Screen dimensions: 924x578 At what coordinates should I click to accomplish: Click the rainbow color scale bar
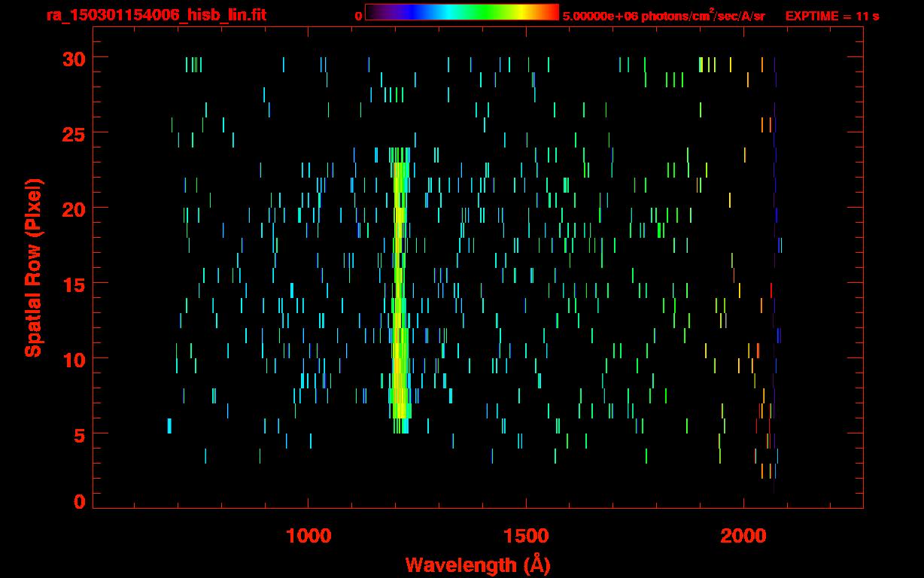pyautogui.click(x=462, y=12)
